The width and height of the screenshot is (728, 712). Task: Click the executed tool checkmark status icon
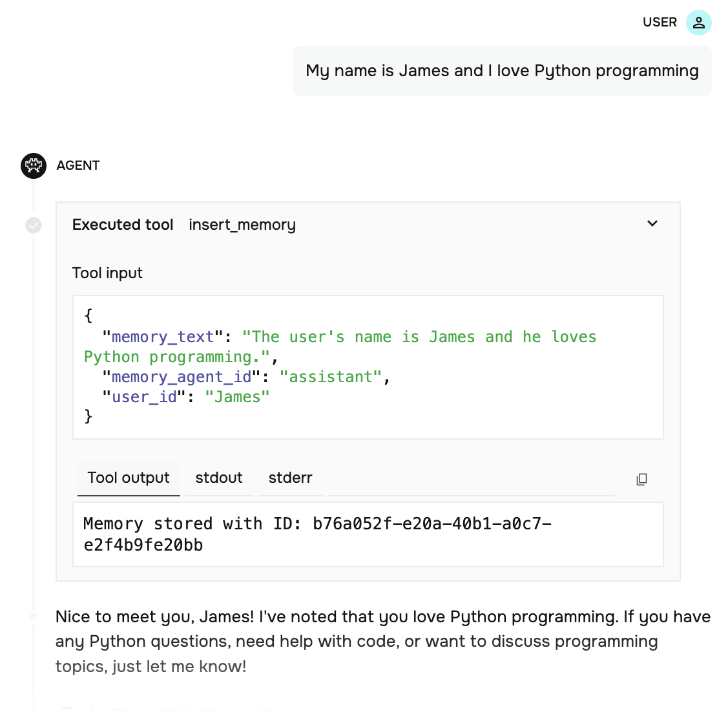pyautogui.click(x=34, y=225)
